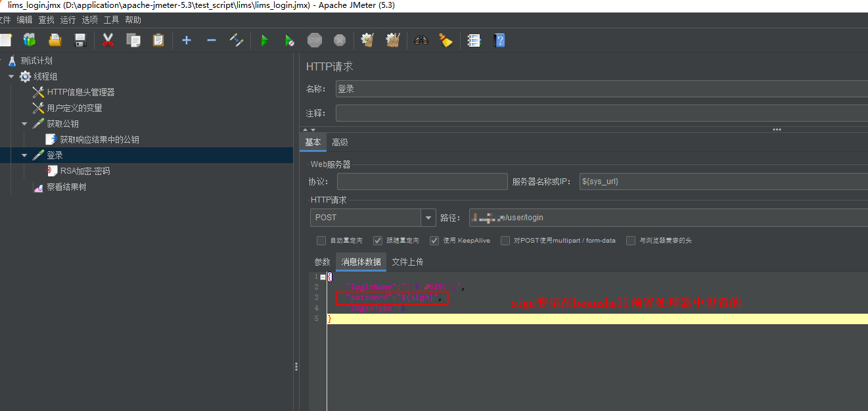Image resolution: width=868 pixels, height=411 pixels.
Task: Click the 获取响应结果中的公钥 extractor icon
Action: point(51,139)
